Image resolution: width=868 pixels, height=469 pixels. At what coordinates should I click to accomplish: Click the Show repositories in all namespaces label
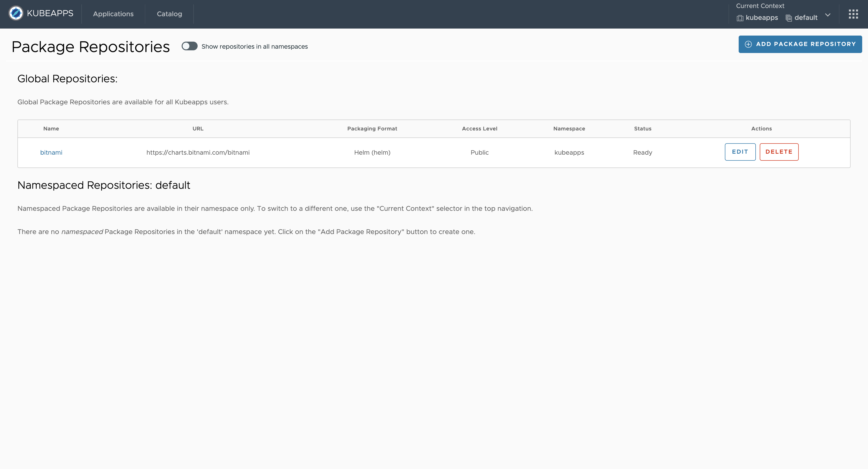255,46
